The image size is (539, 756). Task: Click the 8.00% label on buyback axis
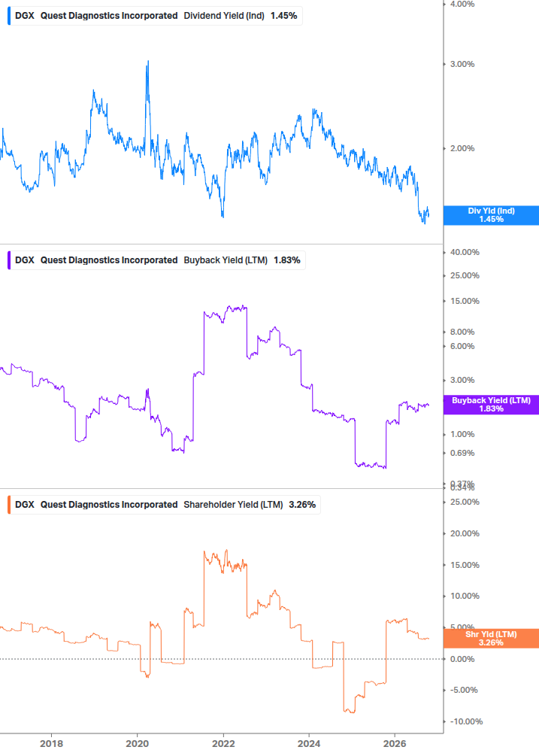point(462,332)
